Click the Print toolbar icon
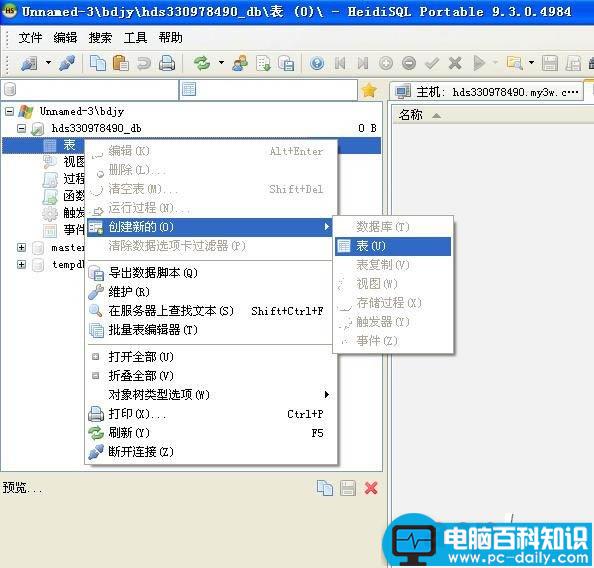The image size is (594, 568). click(x=167, y=63)
